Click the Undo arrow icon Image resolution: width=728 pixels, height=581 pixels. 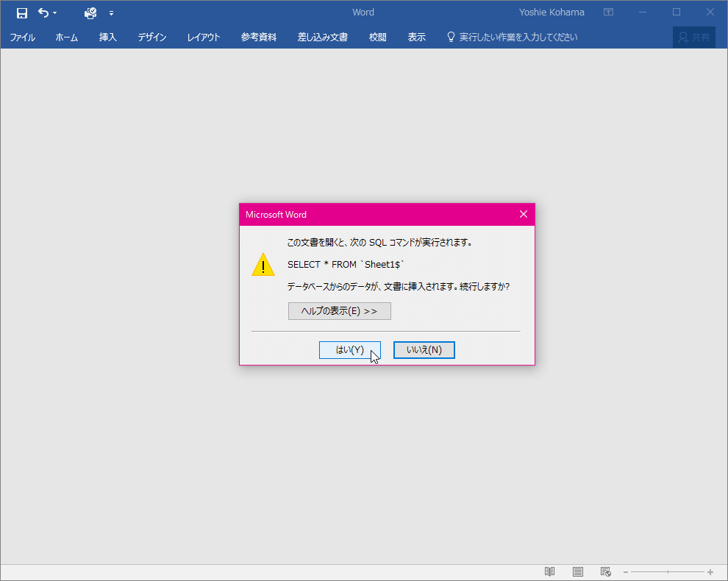(43, 13)
